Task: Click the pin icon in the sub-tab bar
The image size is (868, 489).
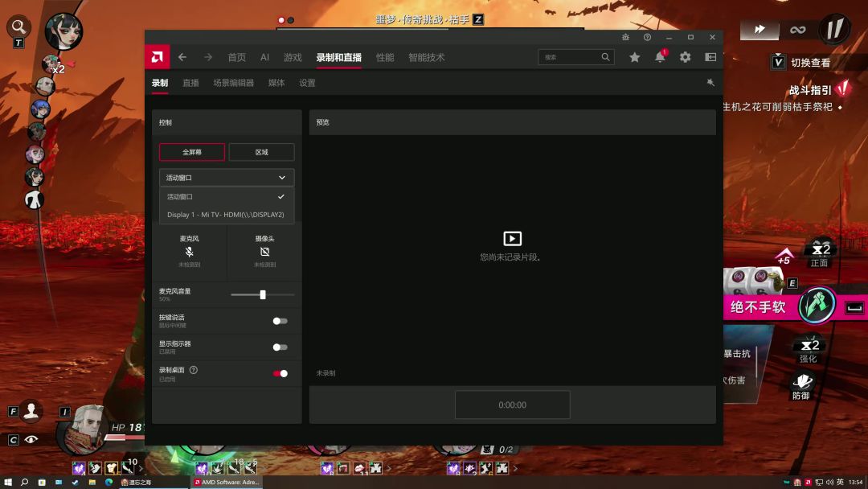Action: [710, 83]
